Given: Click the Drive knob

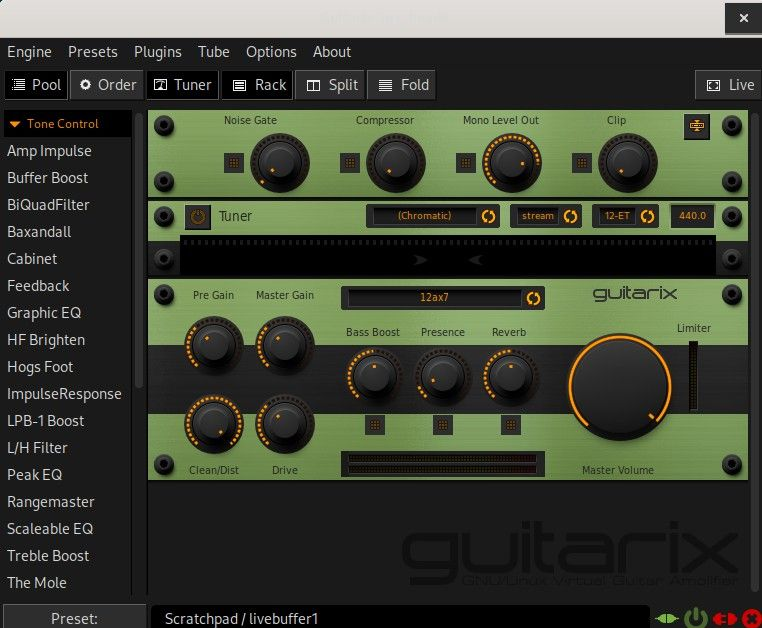Looking at the screenshot, I should point(285,423).
